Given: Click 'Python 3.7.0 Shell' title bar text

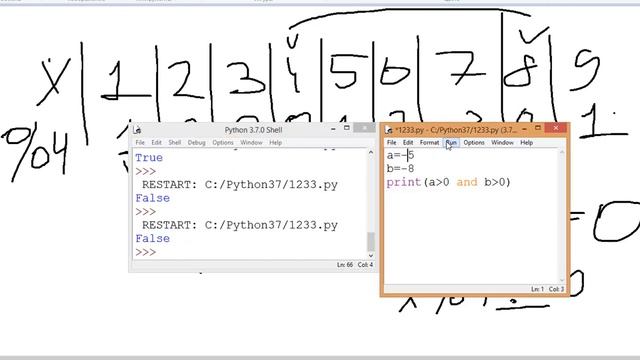Looking at the screenshot, I should click(253, 130).
